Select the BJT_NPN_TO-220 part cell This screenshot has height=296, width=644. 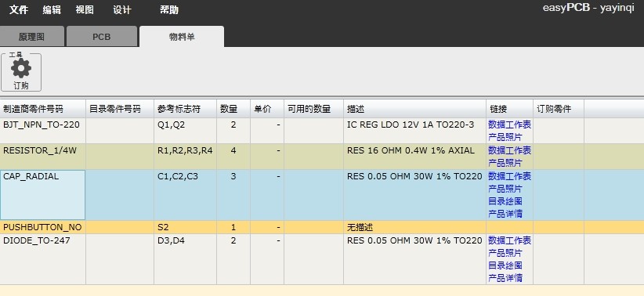pos(43,131)
